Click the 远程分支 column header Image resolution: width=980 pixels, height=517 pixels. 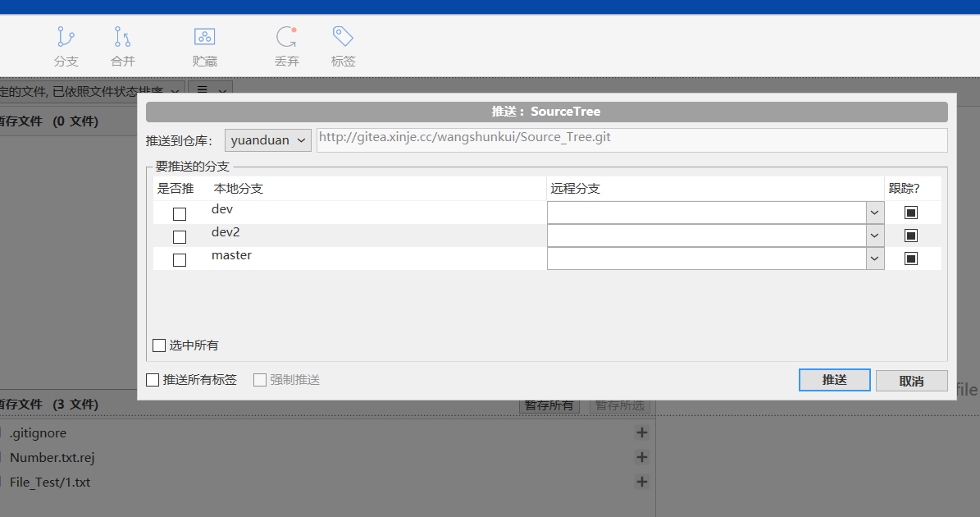[x=575, y=188]
